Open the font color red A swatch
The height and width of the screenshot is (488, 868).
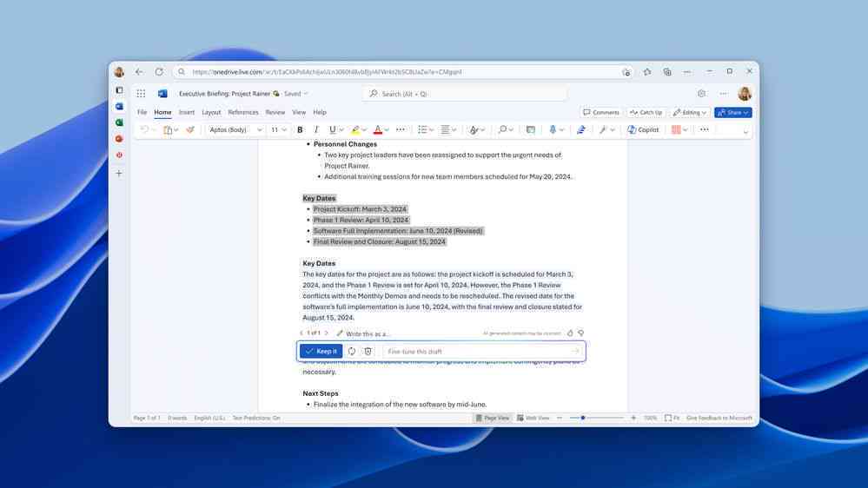pyautogui.click(x=378, y=129)
